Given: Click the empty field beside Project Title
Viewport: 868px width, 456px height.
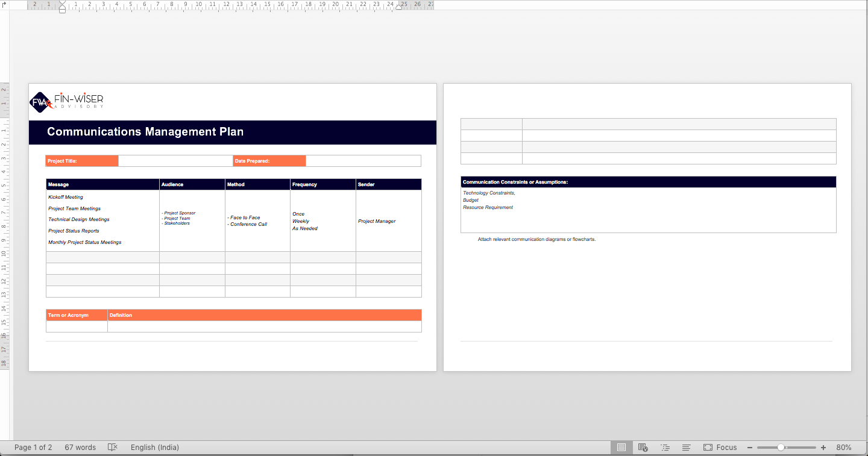Looking at the screenshot, I should coord(175,161).
